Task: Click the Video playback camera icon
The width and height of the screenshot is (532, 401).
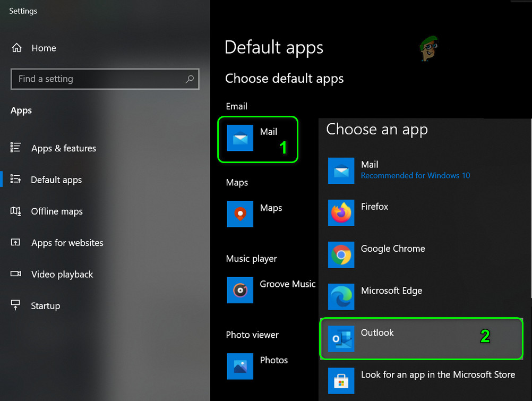Action: (15, 274)
